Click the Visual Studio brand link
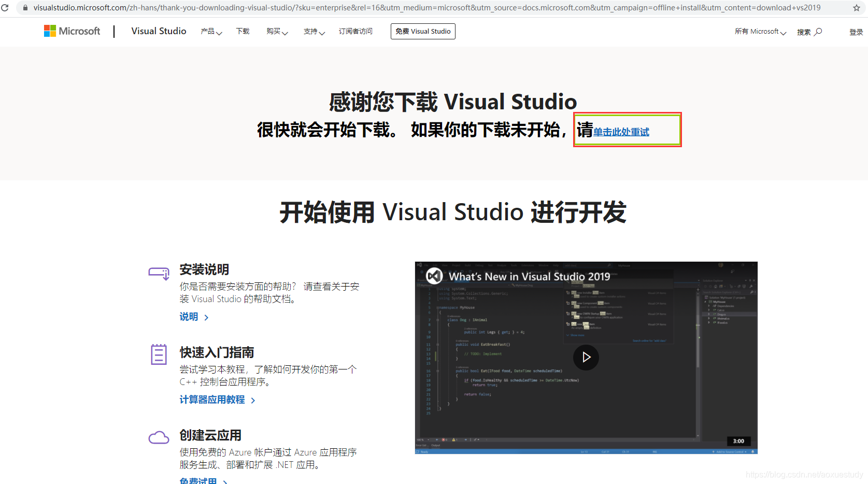The width and height of the screenshot is (868, 484). tap(159, 31)
